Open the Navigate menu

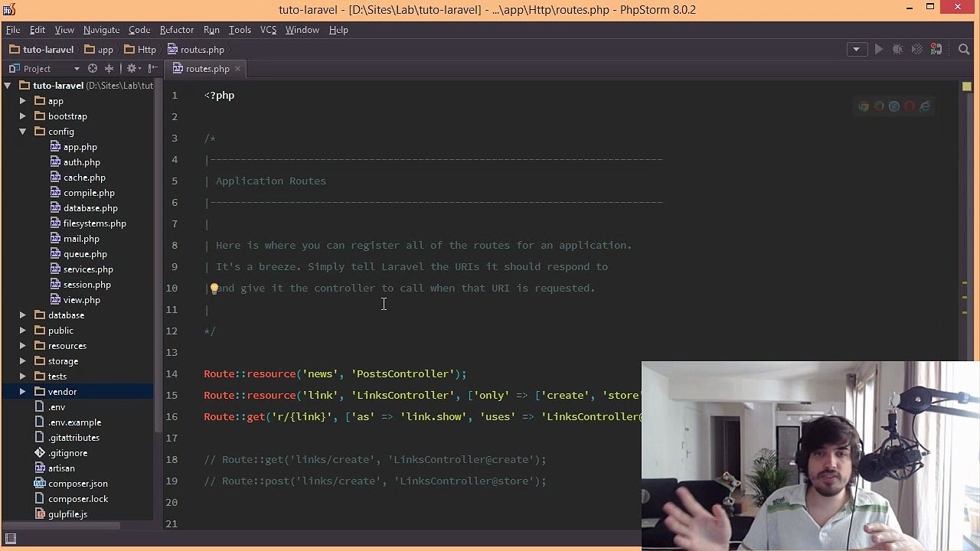pyautogui.click(x=101, y=30)
